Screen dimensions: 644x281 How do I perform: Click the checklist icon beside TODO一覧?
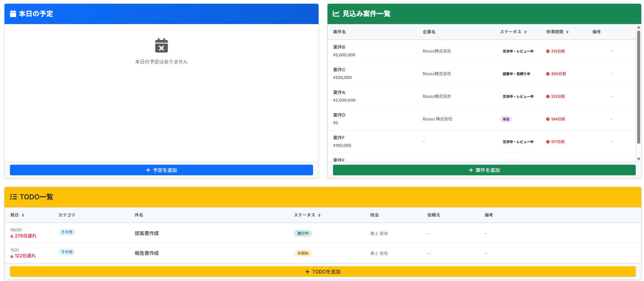[x=13, y=197]
